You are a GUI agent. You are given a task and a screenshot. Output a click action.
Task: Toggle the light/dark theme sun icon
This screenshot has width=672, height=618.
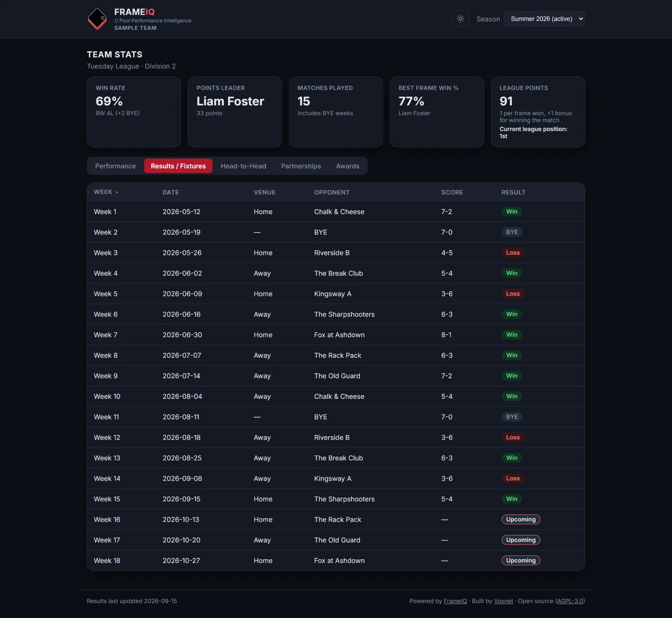pos(460,19)
